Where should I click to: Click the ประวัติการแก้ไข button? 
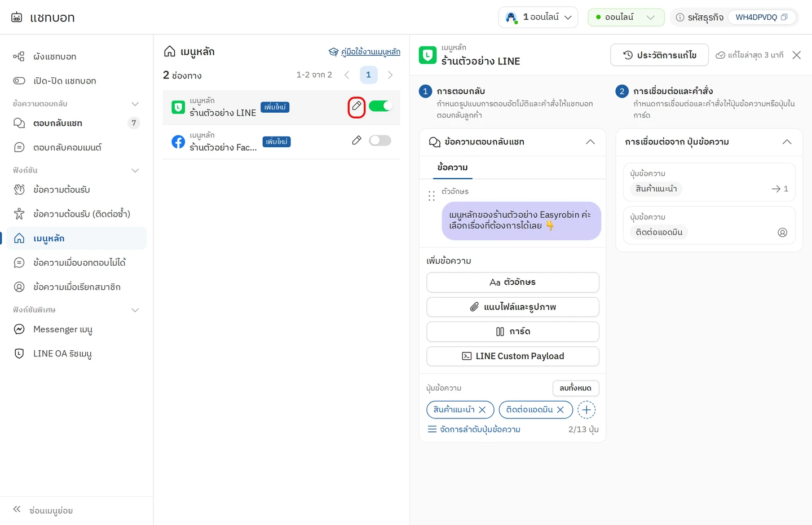659,55
